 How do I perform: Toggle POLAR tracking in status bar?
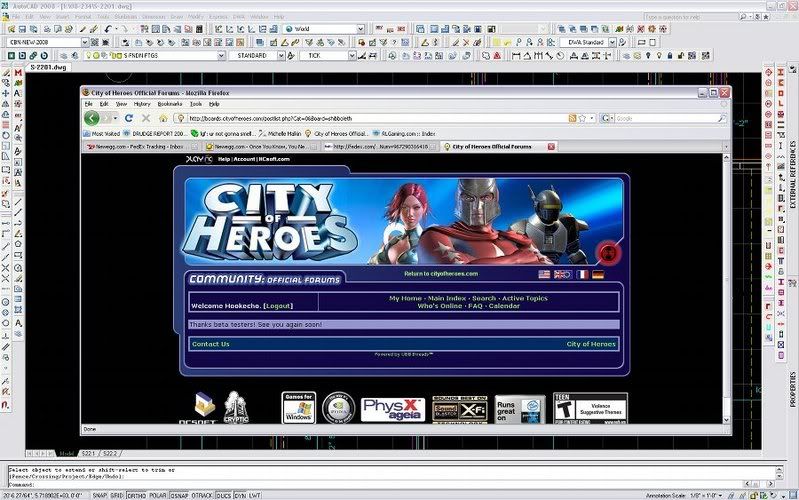pos(158,495)
